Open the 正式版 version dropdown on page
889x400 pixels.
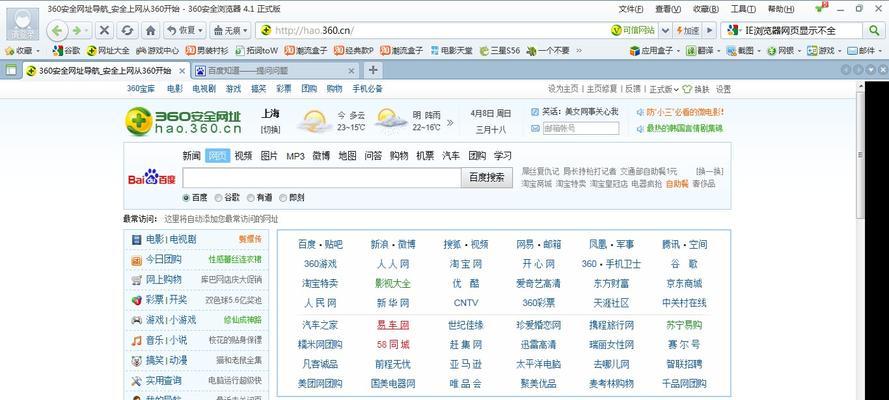coord(663,89)
